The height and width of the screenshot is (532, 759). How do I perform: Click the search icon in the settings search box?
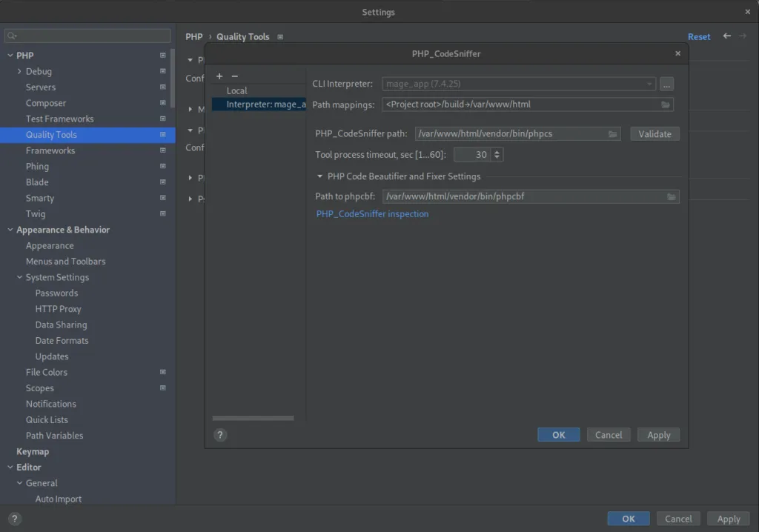coord(10,35)
